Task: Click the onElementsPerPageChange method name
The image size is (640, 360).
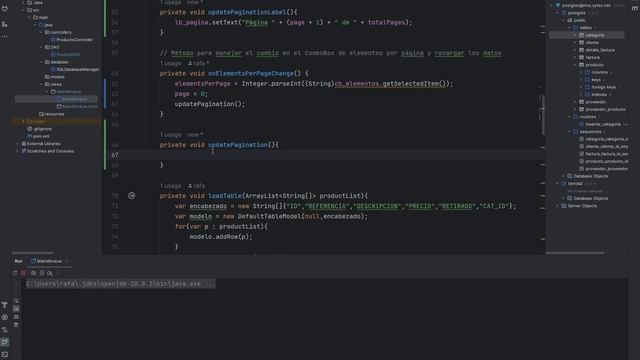Action: [x=251, y=73]
